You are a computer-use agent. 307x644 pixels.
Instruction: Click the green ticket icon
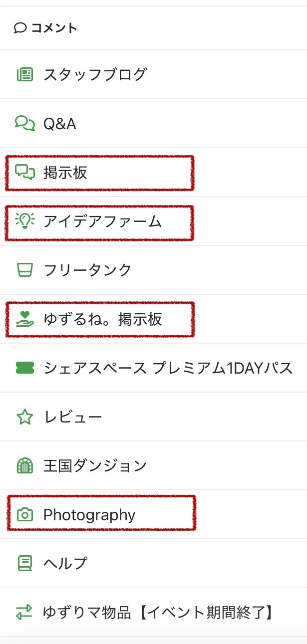(24, 368)
